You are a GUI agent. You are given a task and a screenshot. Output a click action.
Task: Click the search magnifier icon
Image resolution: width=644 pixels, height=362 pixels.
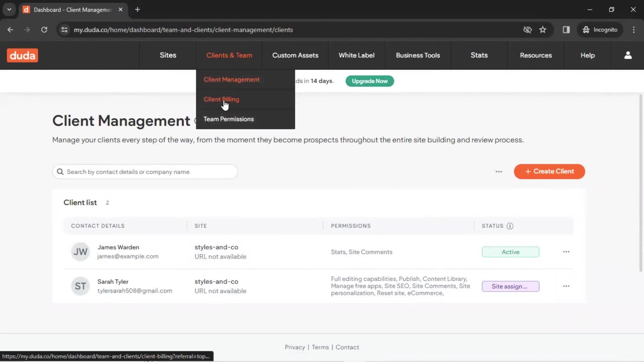pos(60,172)
